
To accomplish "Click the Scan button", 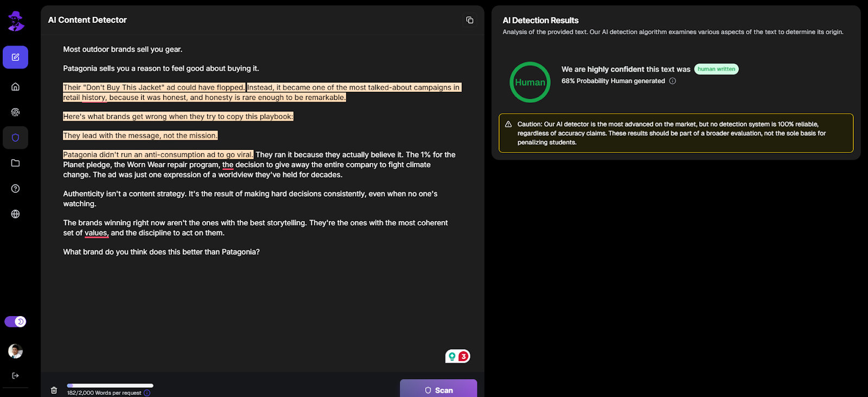I will click(438, 389).
